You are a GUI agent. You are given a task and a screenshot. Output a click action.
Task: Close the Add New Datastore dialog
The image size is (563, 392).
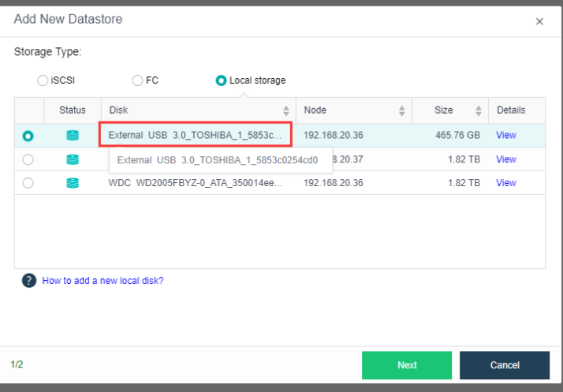pos(539,22)
